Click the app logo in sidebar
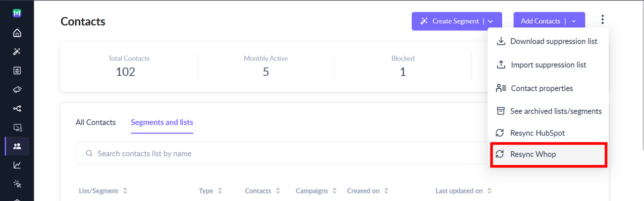This screenshot has width=644, height=201. pyautogui.click(x=17, y=13)
